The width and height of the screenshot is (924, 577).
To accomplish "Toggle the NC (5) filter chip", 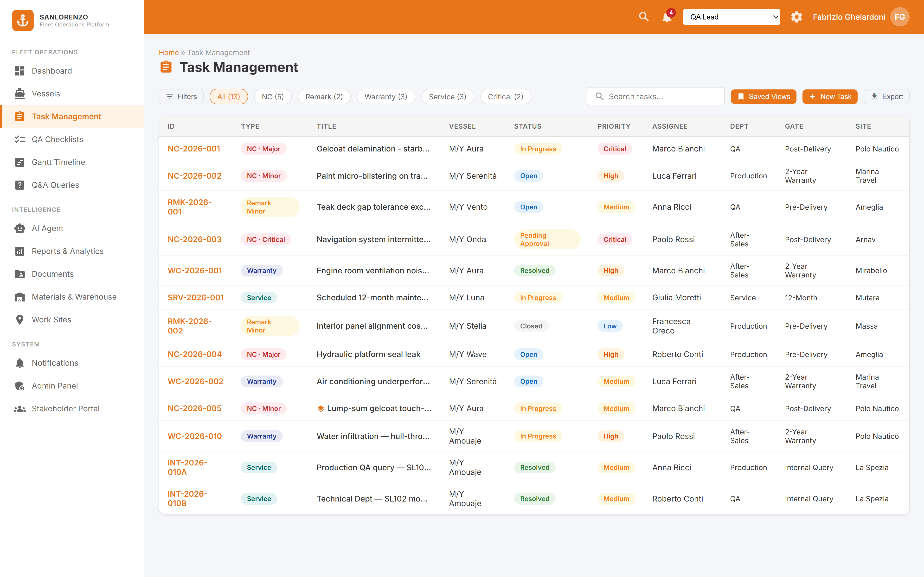I will [273, 97].
